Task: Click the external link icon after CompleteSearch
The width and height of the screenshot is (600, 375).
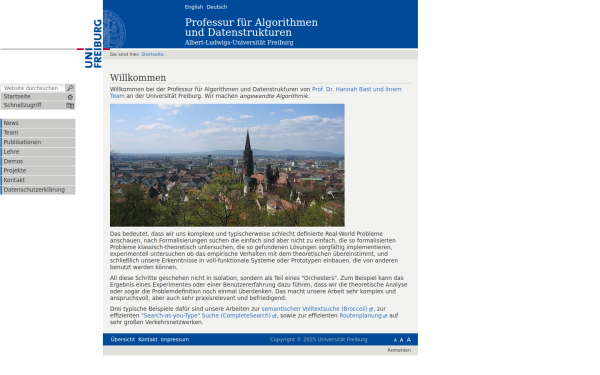Action: click(x=274, y=316)
